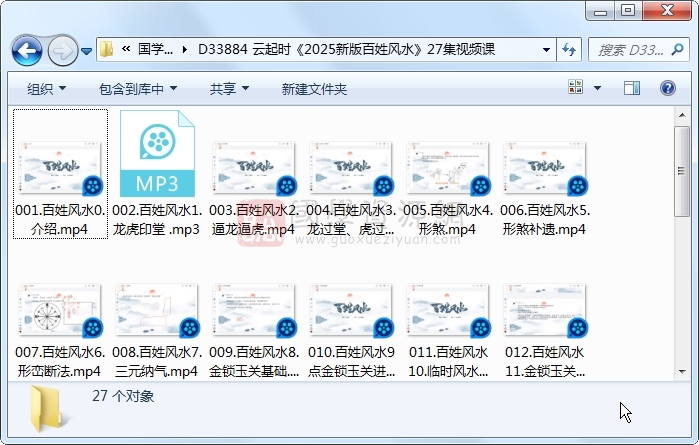Viewport: 699px width, 445px height.
Task: Close the Explorer window
Action: coord(667,11)
